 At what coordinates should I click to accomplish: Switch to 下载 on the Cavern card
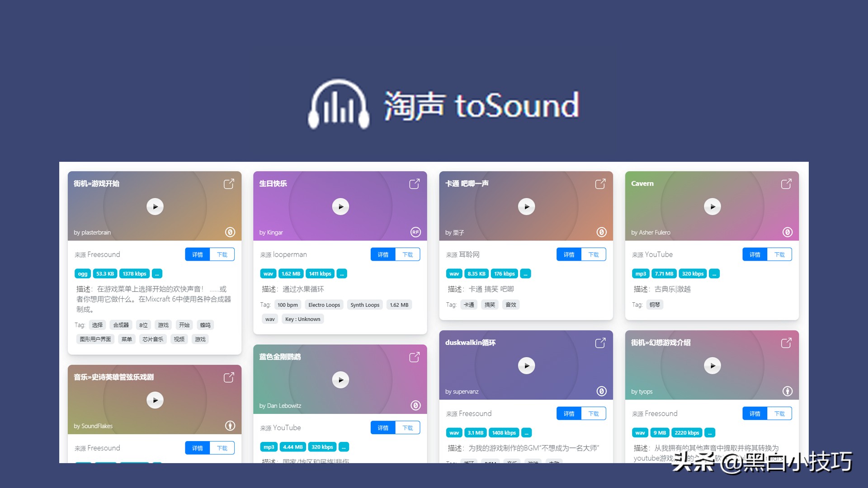[779, 254]
